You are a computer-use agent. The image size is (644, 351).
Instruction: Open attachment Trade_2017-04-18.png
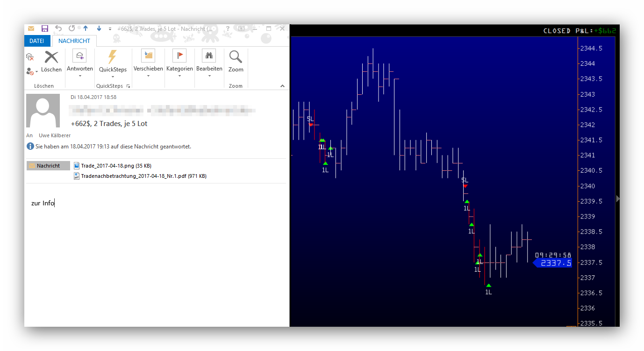116,166
